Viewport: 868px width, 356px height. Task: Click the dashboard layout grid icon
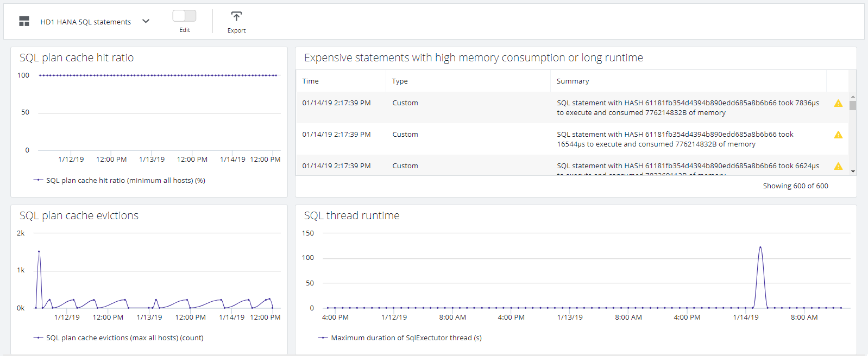(24, 21)
